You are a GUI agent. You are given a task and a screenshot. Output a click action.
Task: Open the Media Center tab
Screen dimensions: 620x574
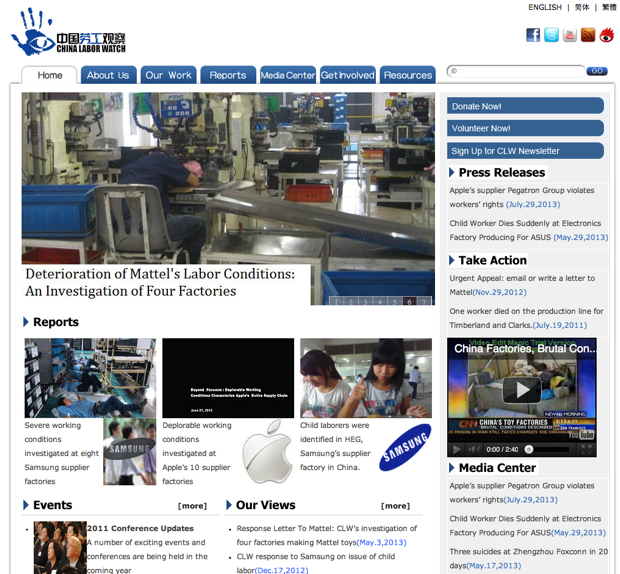pos(288,75)
